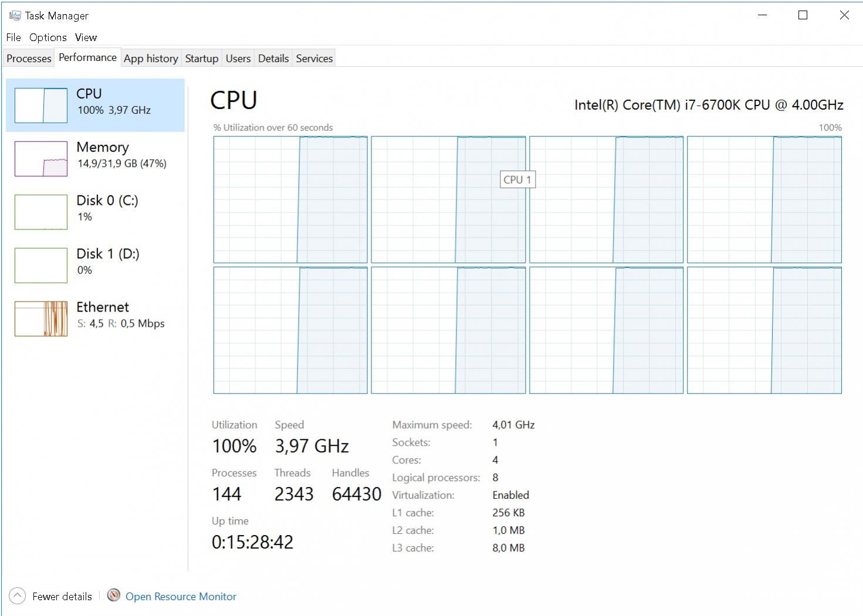Click the 'Ethernet' sidebar label
863x616 pixels.
[103, 307]
